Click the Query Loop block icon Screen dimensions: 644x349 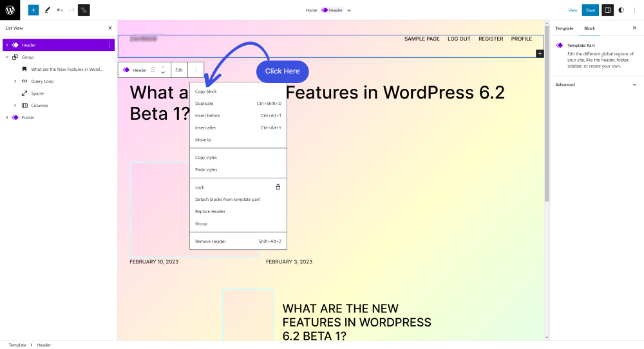(24, 81)
